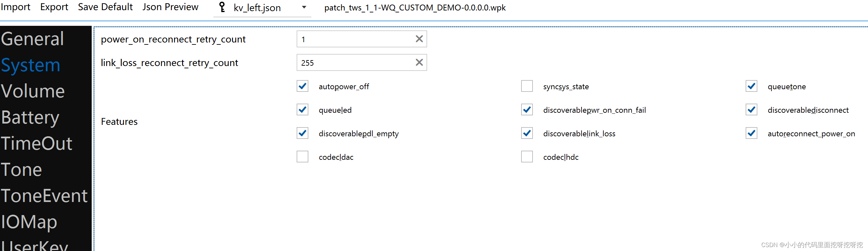868x251 pixels.
Task: Switch to the Tone section
Action: pyautogui.click(x=21, y=169)
